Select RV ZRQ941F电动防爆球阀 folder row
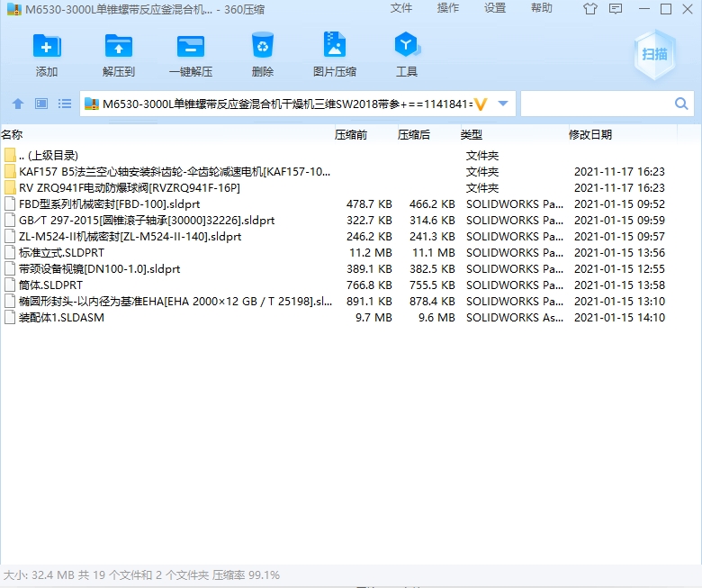Viewport: 702px width, 588px height. point(130,187)
